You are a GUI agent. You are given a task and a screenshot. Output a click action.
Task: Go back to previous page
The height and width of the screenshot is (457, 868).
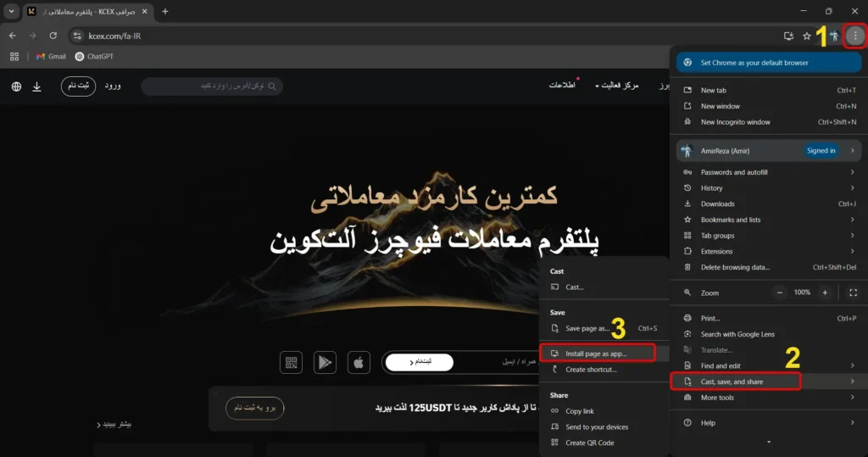[12, 36]
